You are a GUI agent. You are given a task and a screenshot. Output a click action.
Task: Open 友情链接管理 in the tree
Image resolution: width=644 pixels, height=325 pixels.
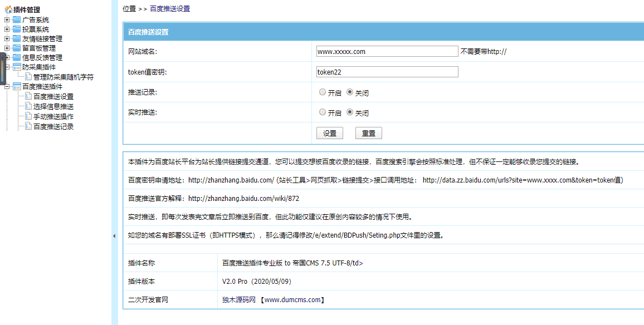42,38
